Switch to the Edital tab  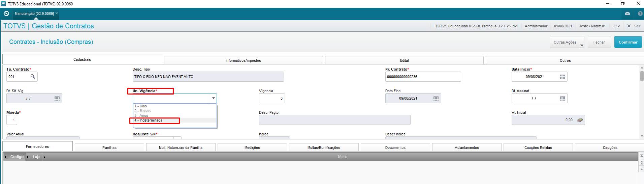(x=404, y=60)
